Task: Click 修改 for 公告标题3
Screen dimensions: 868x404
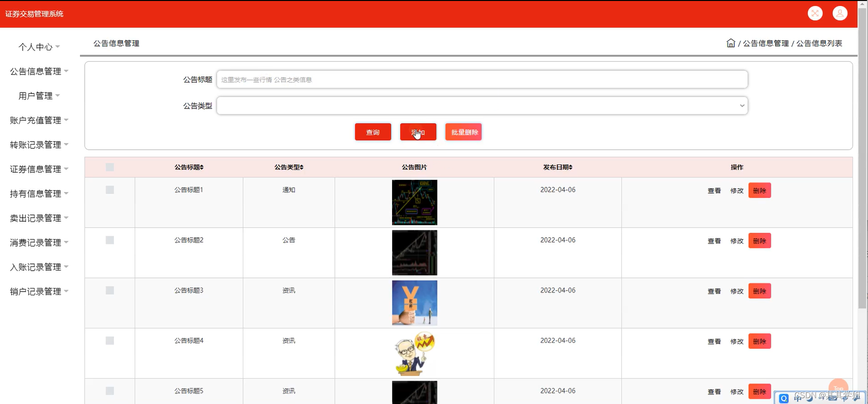Action: (737, 291)
